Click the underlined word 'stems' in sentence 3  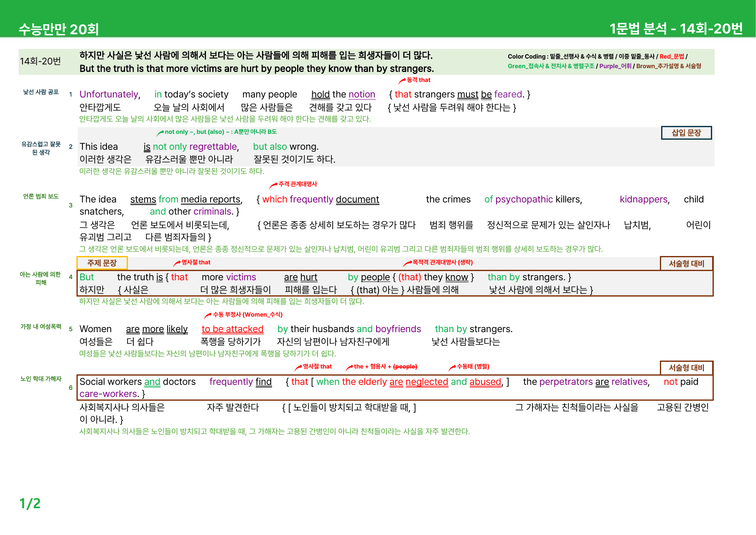click(143, 200)
